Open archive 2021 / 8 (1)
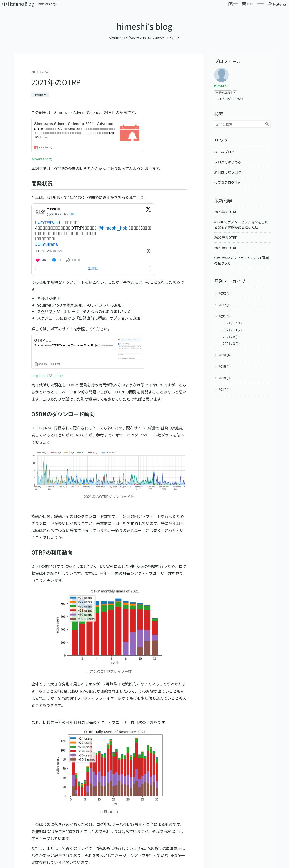Viewport: 289px width, 868px height. tap(231, 337)
